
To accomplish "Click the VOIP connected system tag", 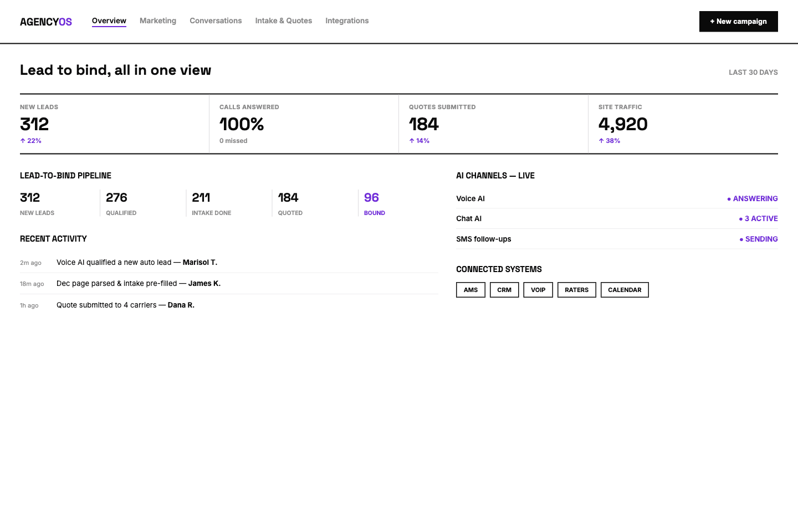I will (x=538, y=290).
